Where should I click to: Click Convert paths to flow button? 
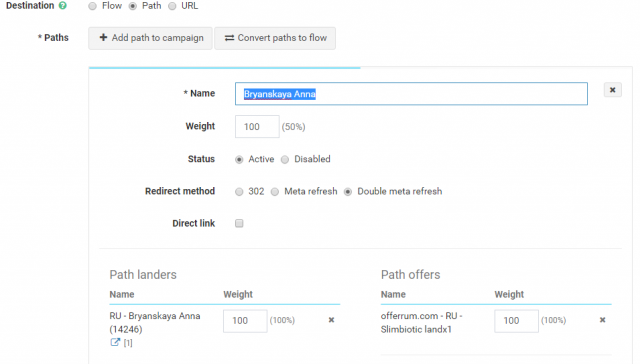point(275,38)
